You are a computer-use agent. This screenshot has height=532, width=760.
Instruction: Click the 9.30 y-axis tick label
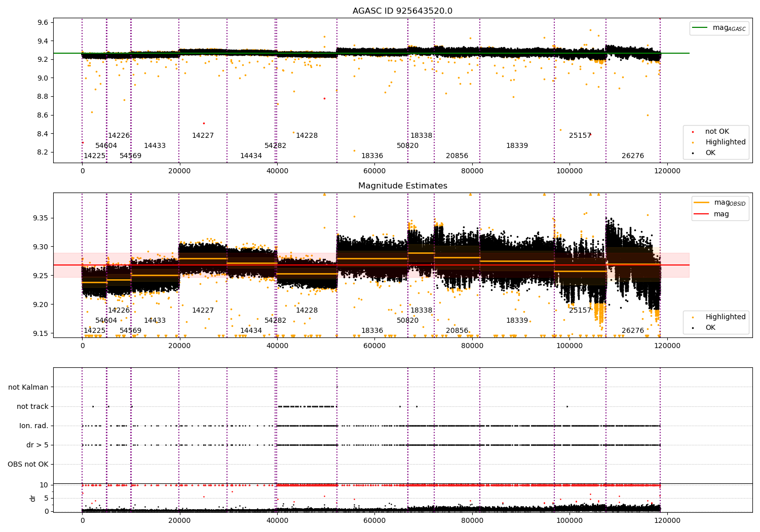(x=41, y=247)
